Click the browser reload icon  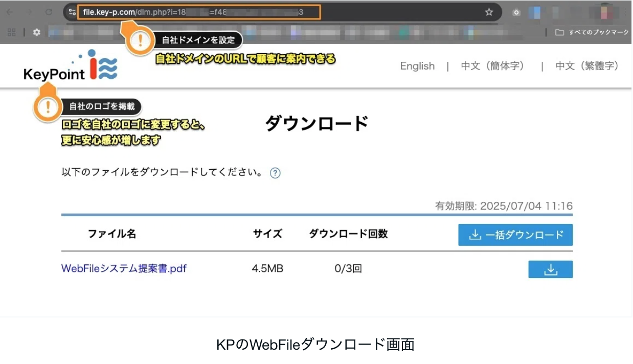point(49,12)
